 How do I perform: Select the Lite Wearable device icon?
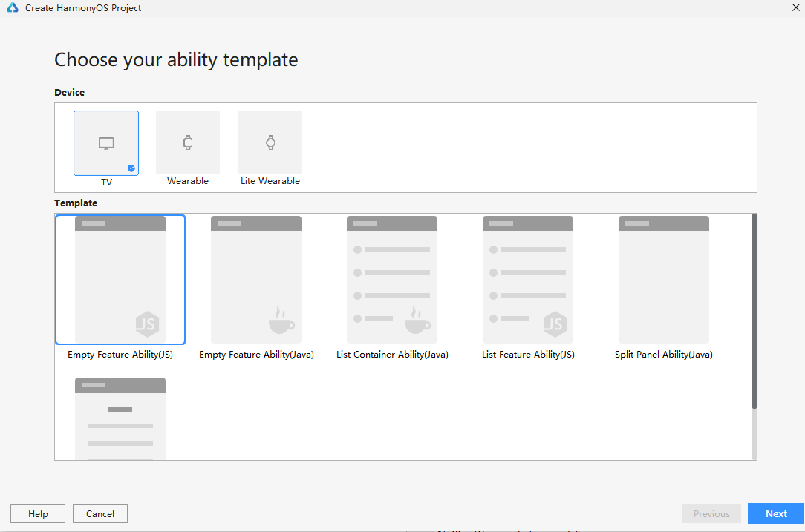coord(270,142)
